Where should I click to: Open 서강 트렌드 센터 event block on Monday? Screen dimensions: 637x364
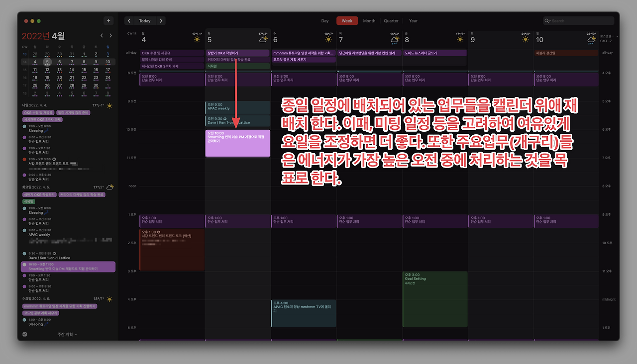(x=172, y=250)
